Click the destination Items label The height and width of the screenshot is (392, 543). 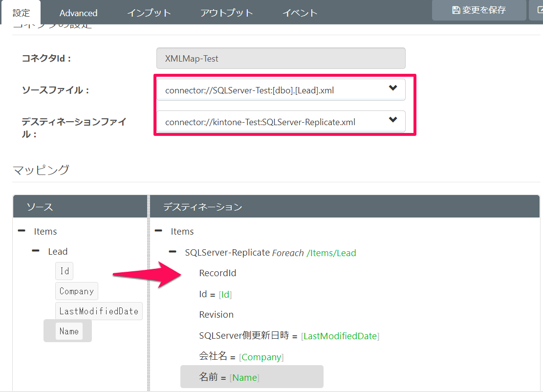point(182,231)
